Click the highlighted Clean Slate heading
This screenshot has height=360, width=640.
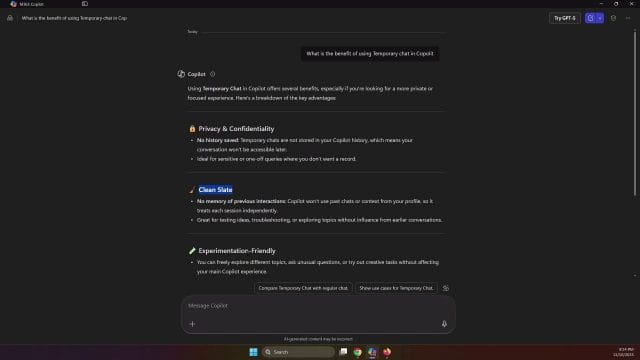[215, 190]
